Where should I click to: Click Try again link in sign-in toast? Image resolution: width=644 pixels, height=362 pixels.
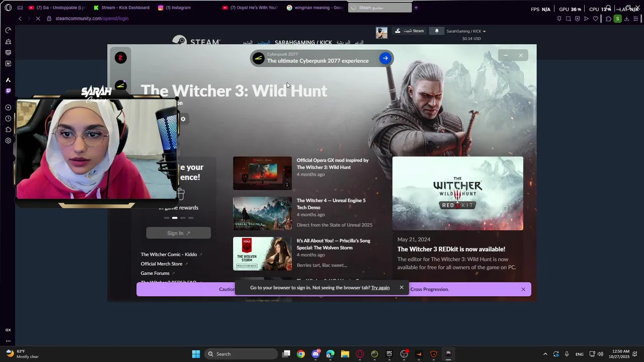coord(380,288)
